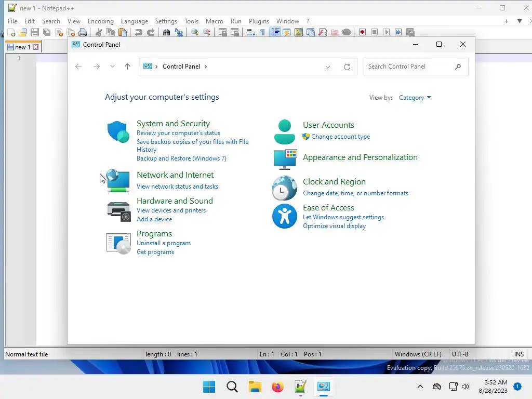This screenshot has width=532, height=399.
Task: Click the Replace icon in Notepad++ toolbar
Action: pos(179,32)
